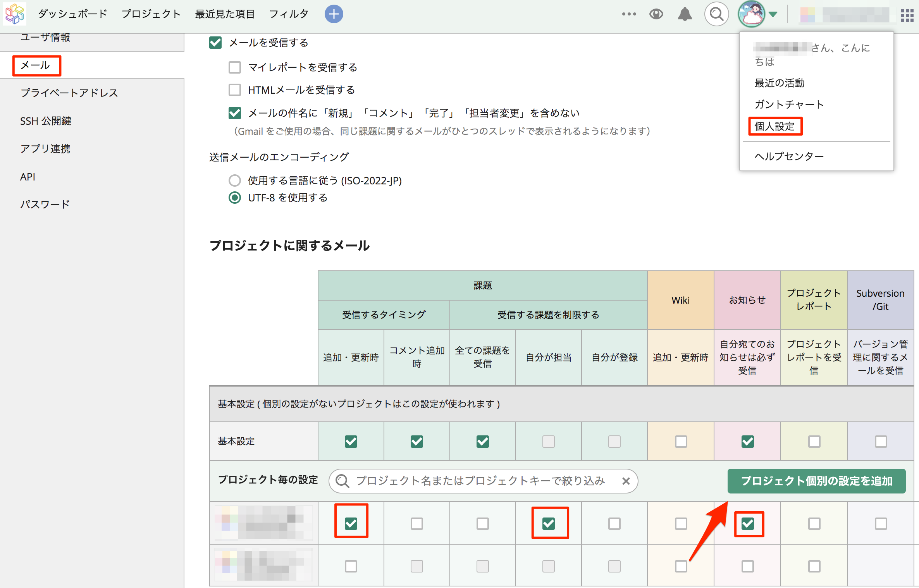Toggle 基本設定 コメント追加時 checkbox

point(417,442)
